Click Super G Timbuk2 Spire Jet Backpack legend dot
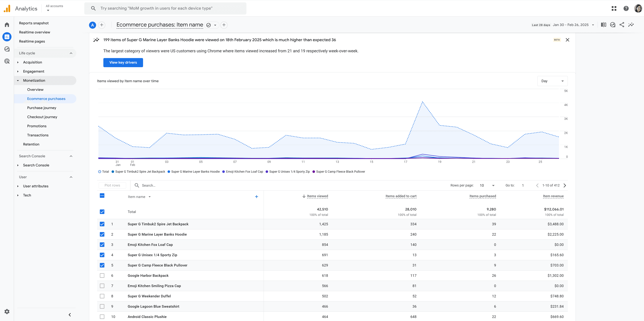The height and width of the screenshot is (321, 644). (113, 172)
